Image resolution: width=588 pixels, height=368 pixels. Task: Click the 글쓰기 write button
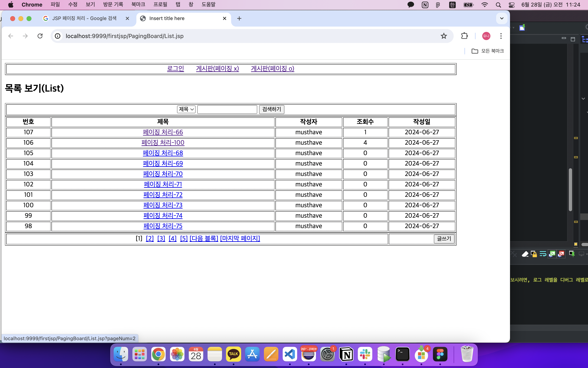click(444, 239)
